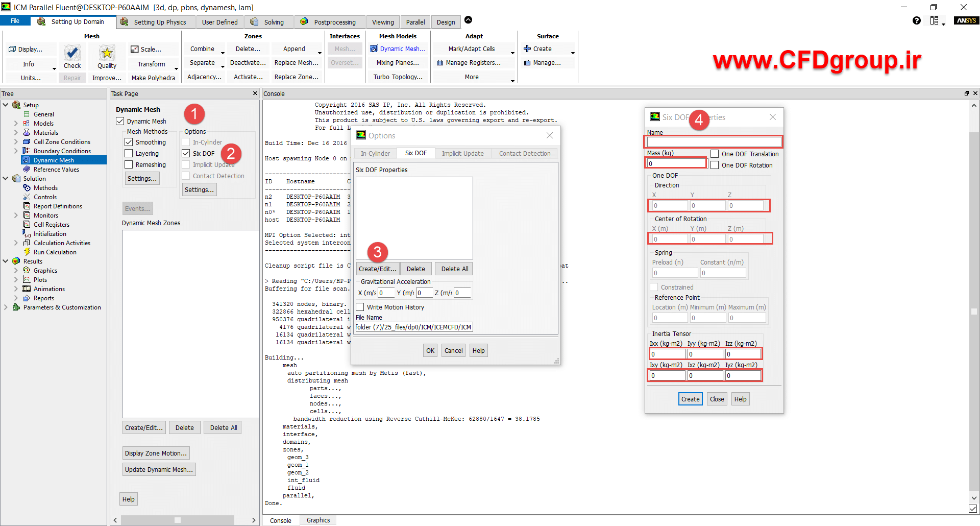The height and width of the screenshot is (526, 980).
Task: Switch to the Graphics tab
Action: (318, 520)
